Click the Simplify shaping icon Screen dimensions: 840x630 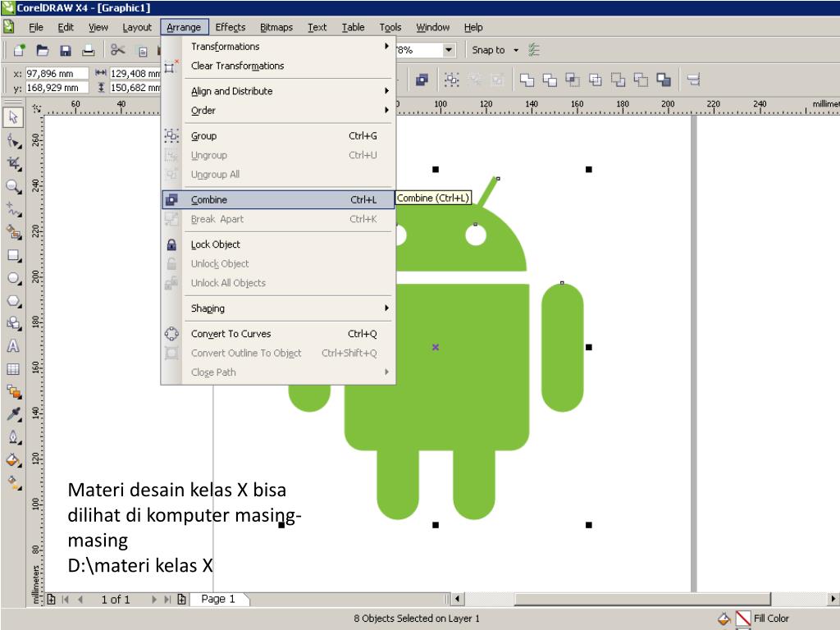click(596, 80)
